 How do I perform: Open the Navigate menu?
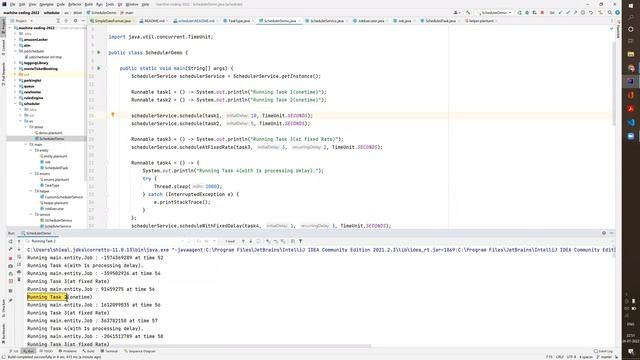pos(46,4)
